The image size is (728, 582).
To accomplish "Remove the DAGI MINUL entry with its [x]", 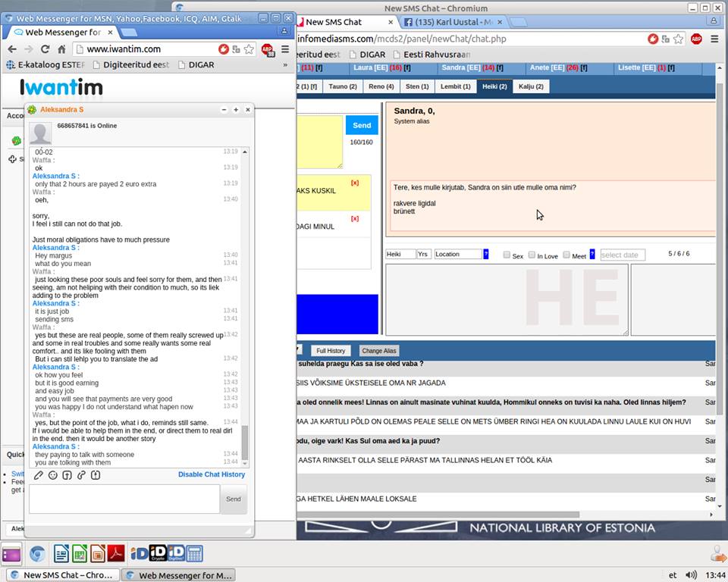I will coord(355,218).
